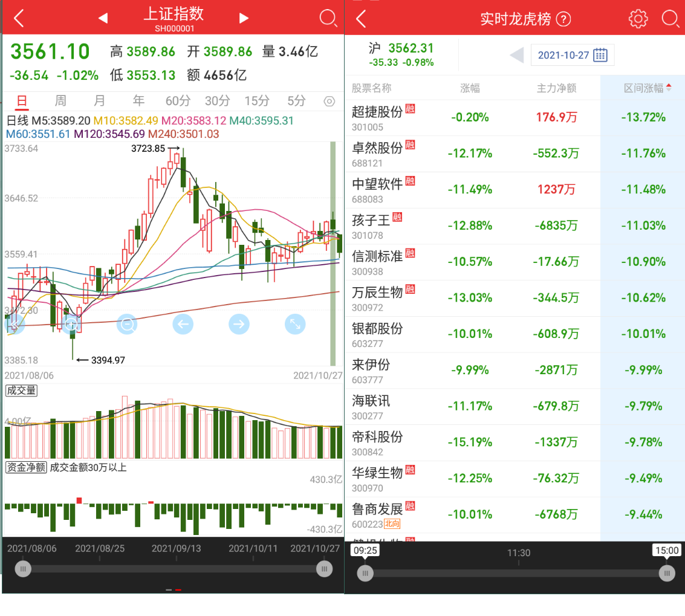The height and width of the screenshot is (616, 685).
Task: Select the 月 monthly chart tab
Action: tap(100, 101)
